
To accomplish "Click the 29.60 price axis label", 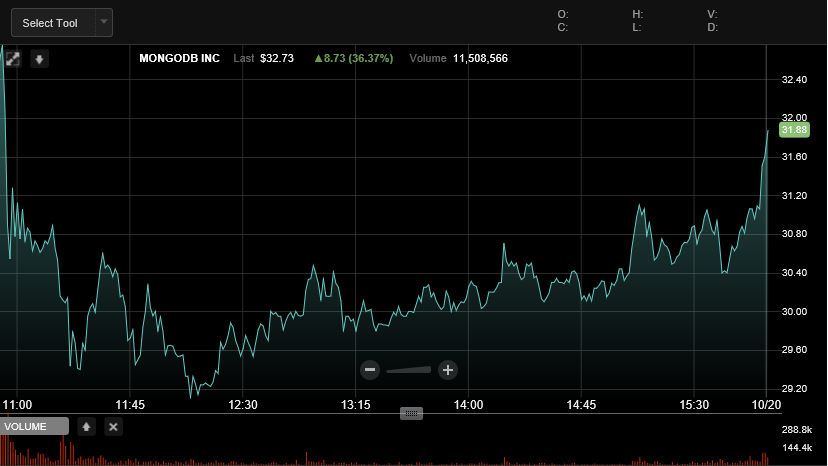I will tap(794, 350).
